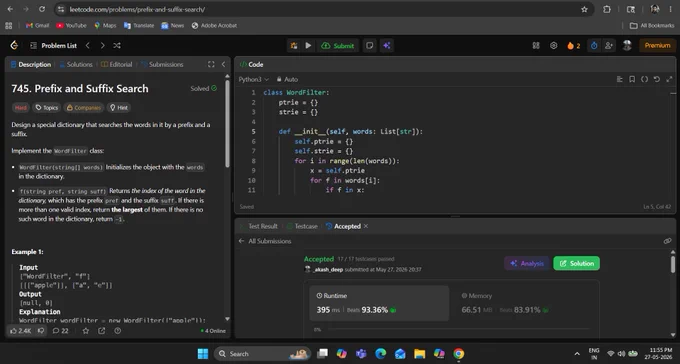The width and height of the screenshot is (680, 364).
Task: Switch to the Submissions tab
Action: tap(162, 64)
